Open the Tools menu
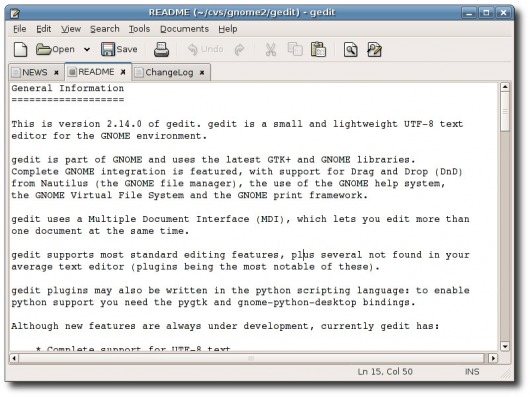 (139, 29)
